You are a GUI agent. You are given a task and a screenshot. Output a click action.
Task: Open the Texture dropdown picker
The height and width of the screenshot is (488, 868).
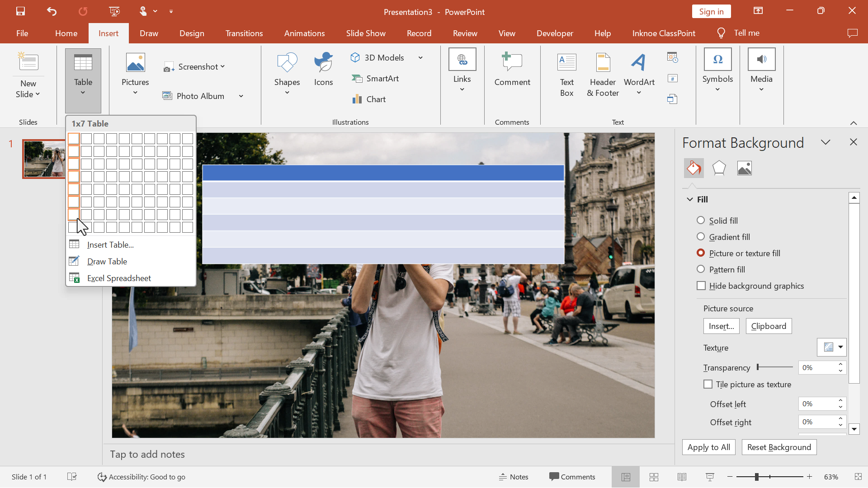click(x=840, y=347)
